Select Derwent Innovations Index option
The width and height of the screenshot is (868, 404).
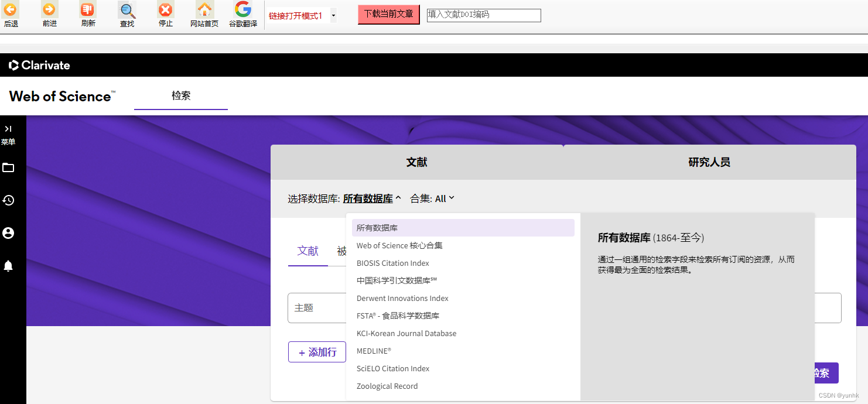click(463, 298)
